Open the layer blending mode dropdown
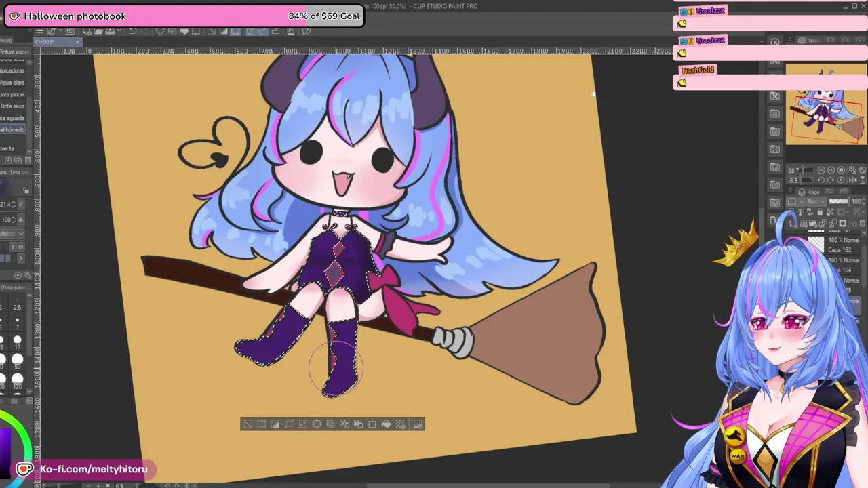Screen dimensions: 868x488 816,201
